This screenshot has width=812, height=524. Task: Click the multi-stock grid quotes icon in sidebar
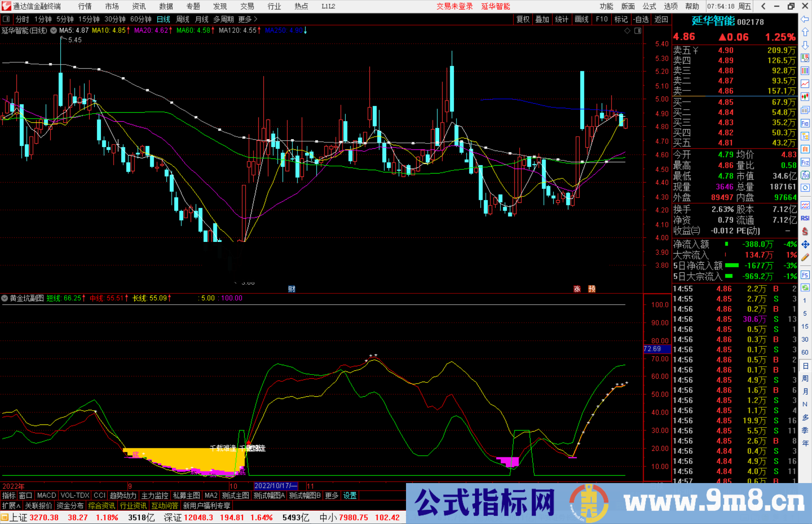[805, 70]
